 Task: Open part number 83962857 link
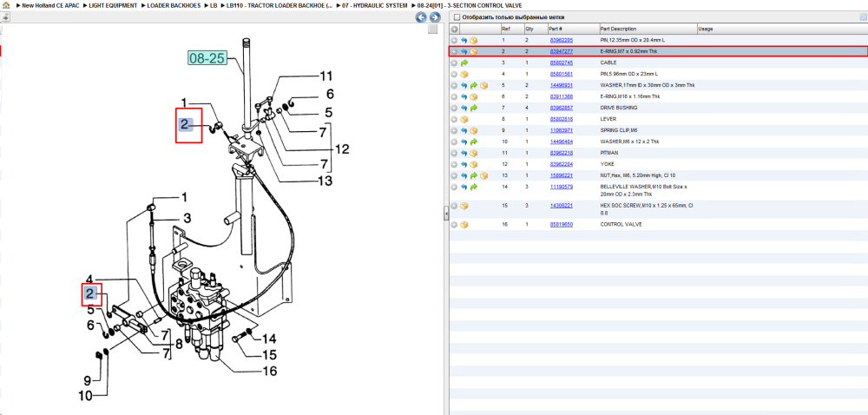(x=561, y=108)
